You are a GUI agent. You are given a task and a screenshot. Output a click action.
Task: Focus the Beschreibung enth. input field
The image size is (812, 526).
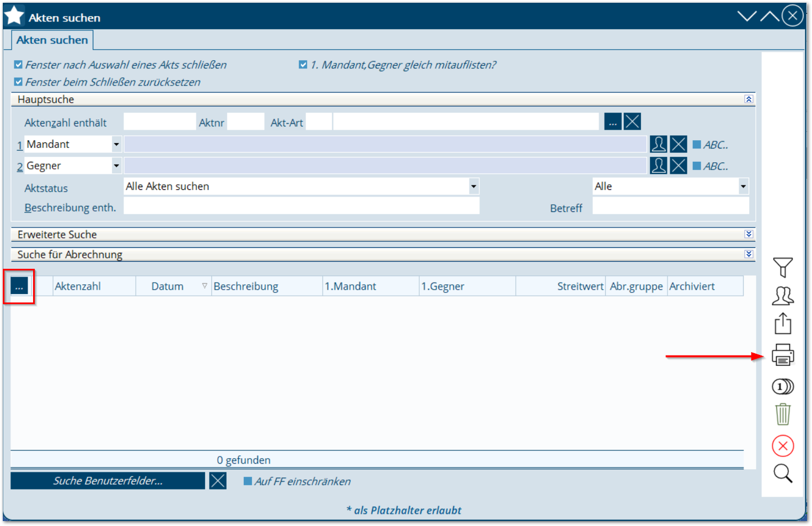301,206
